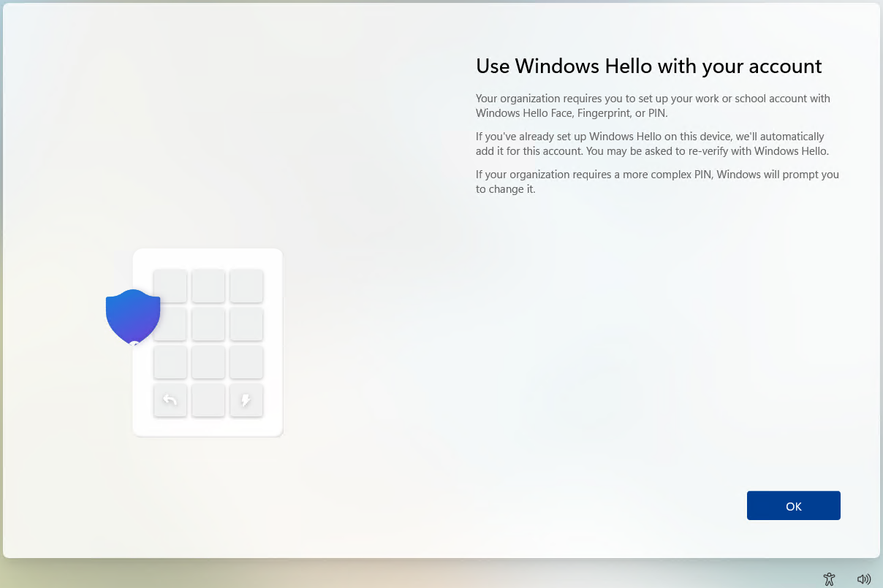Click the lightning bolt key on keypad graphic
This screenshot has width=883, height=588.
click(246, 400)
